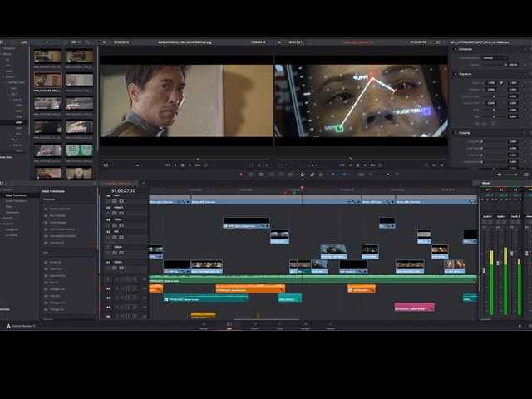The height and width of the screenshot is (399, 532).
Task: Select Video Transitions in Toolbox
Action: tap(16, 195)
